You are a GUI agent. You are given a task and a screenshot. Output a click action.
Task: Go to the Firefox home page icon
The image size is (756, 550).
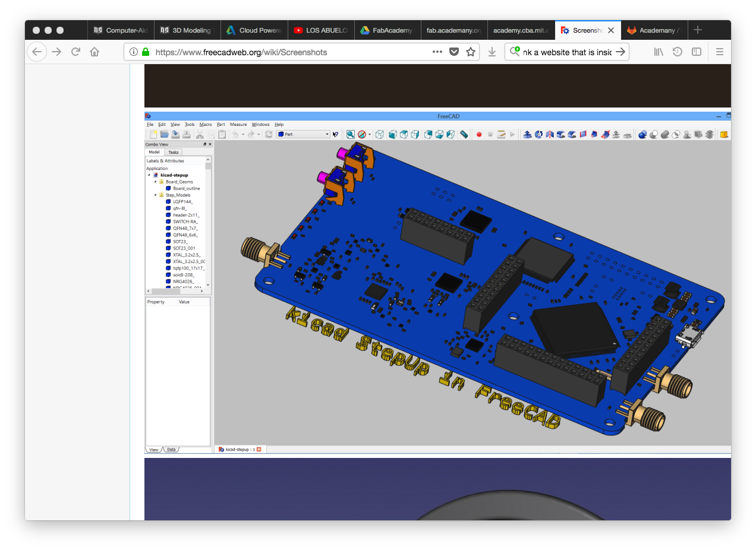tap(94, 52)
